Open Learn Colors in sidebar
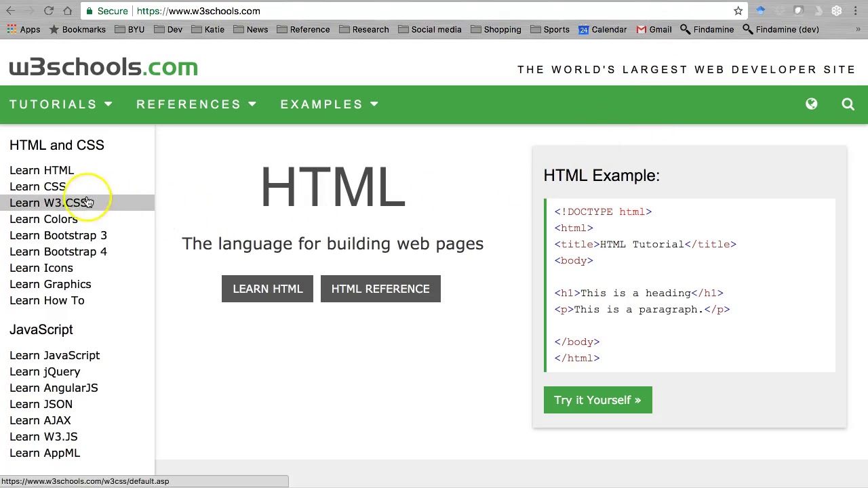The height and width of the screenshot is (488, 868). click(x=43, y=219)
